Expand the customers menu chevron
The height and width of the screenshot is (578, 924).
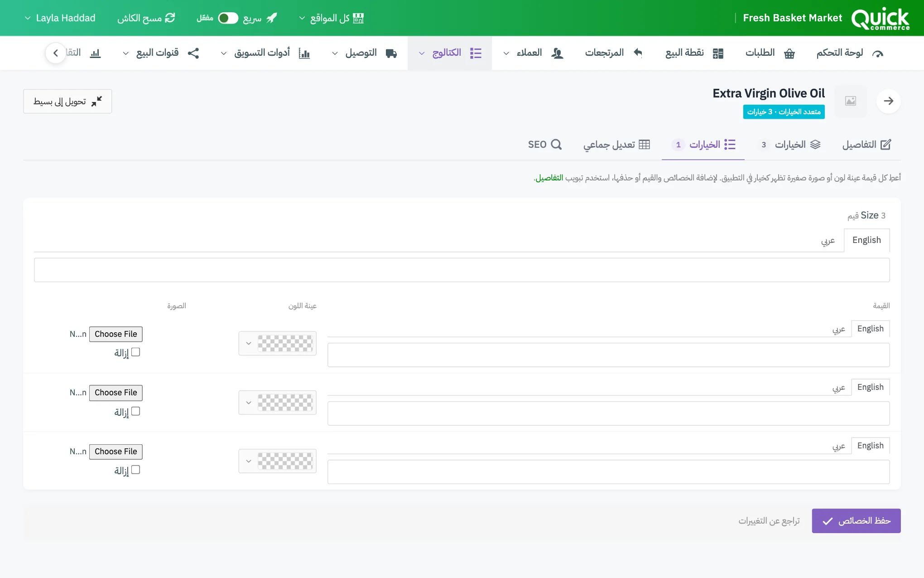pos(506,53)
